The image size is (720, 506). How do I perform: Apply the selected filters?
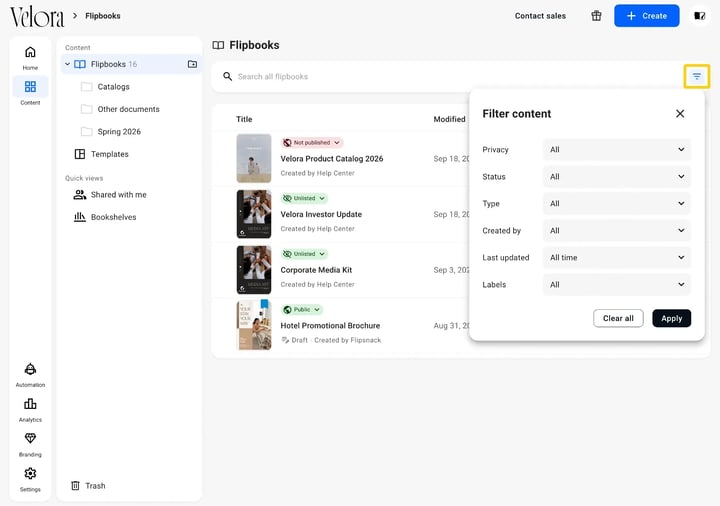point(671,318)
